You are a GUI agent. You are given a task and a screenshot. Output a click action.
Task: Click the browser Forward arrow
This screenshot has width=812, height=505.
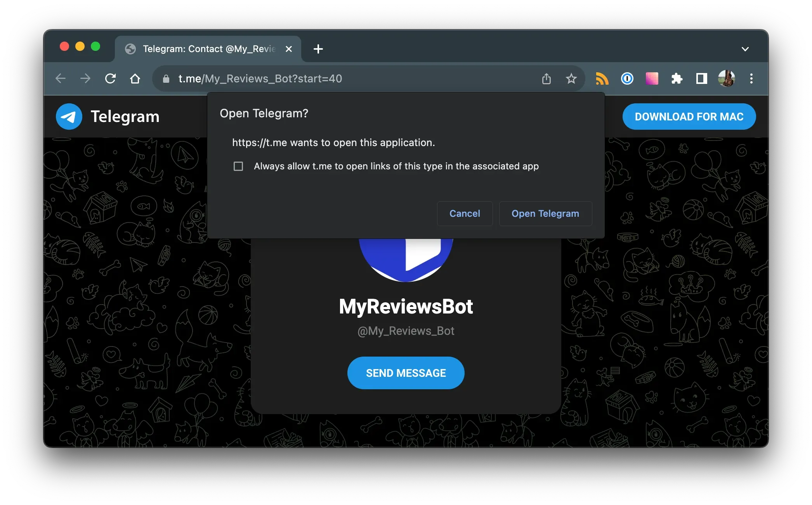coord(85,79)
